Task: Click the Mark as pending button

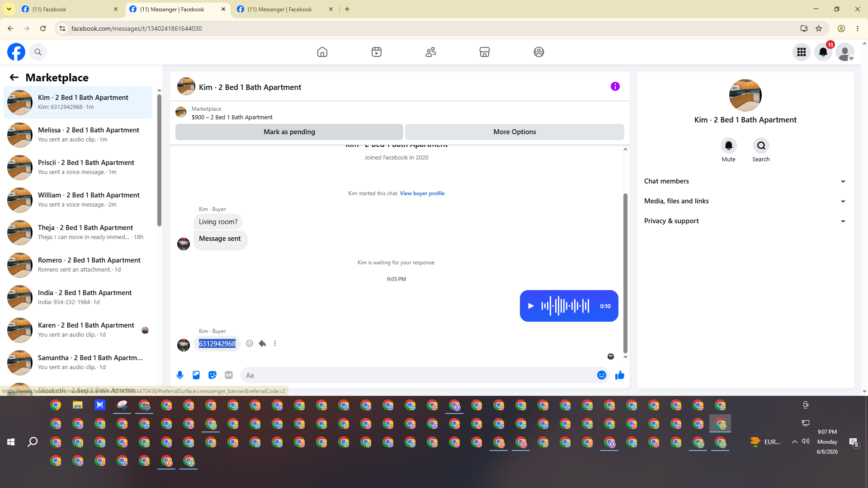Action: point(289,132)
